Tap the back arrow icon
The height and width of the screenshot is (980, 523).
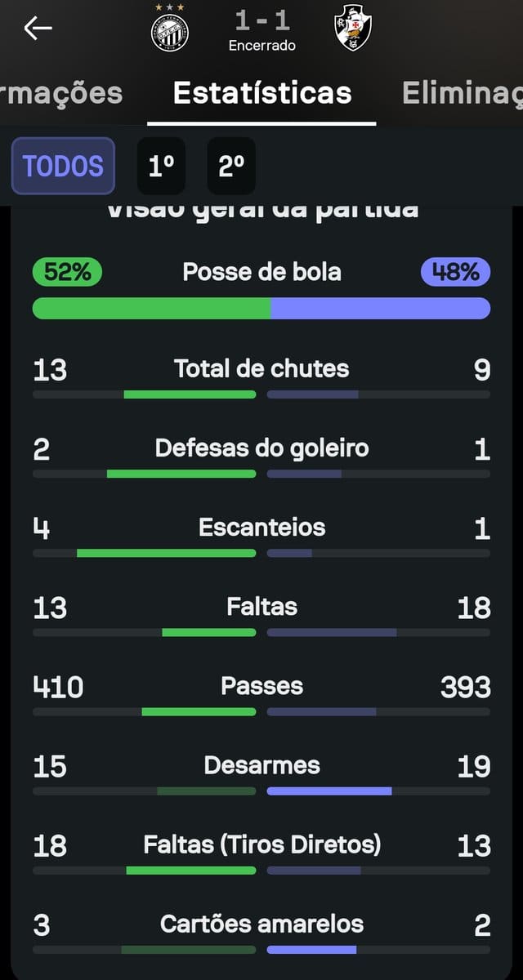[38, 29]
